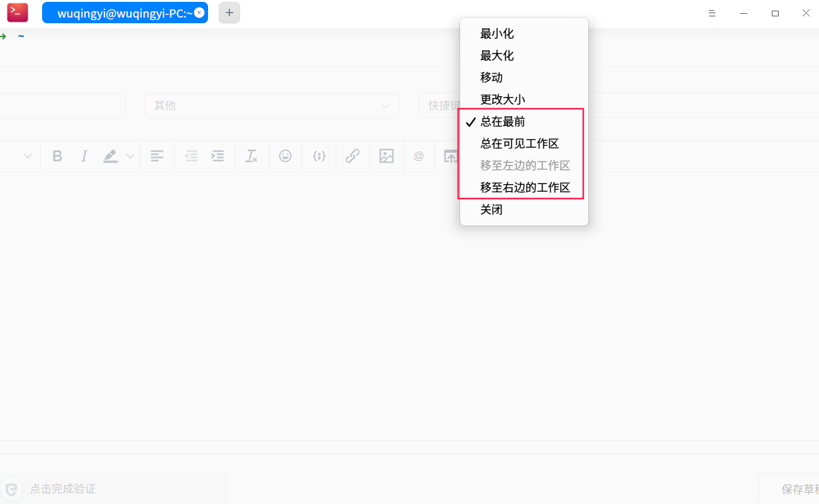819x504 pixels.
Task: Toggle the 总在最前 checked option
Action: 524,122
